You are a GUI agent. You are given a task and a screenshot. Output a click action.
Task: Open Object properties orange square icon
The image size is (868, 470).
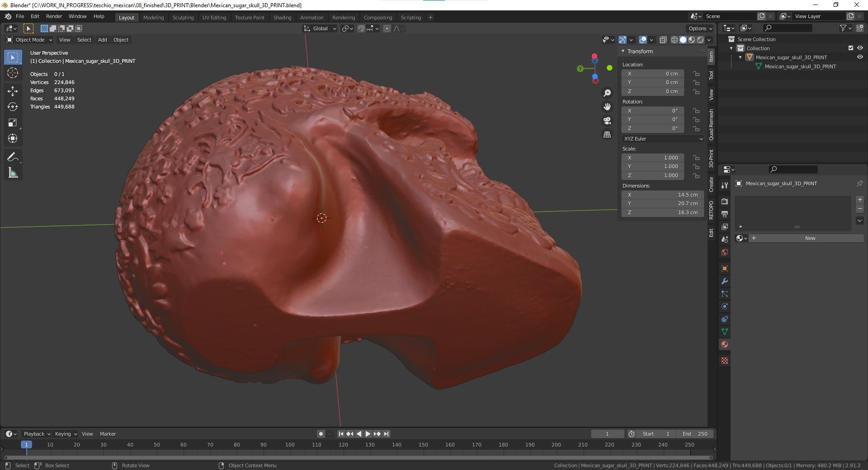pos(725,268)
